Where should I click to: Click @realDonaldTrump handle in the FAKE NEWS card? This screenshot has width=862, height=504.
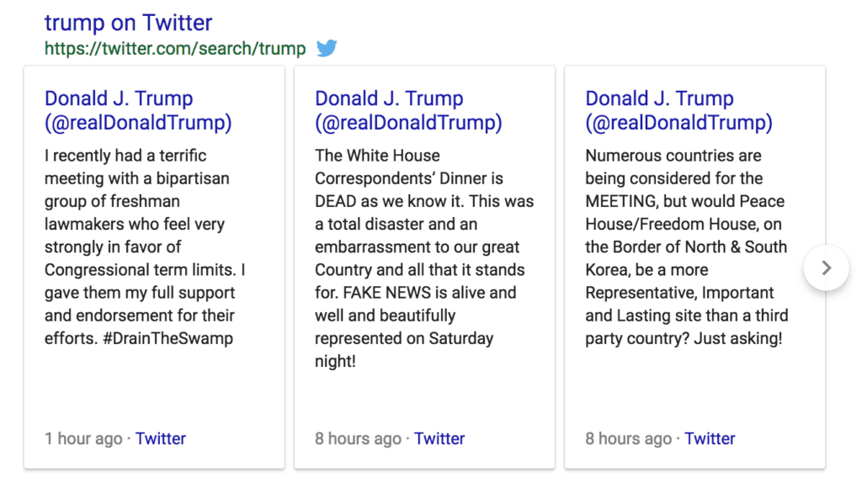coord(408,123)
